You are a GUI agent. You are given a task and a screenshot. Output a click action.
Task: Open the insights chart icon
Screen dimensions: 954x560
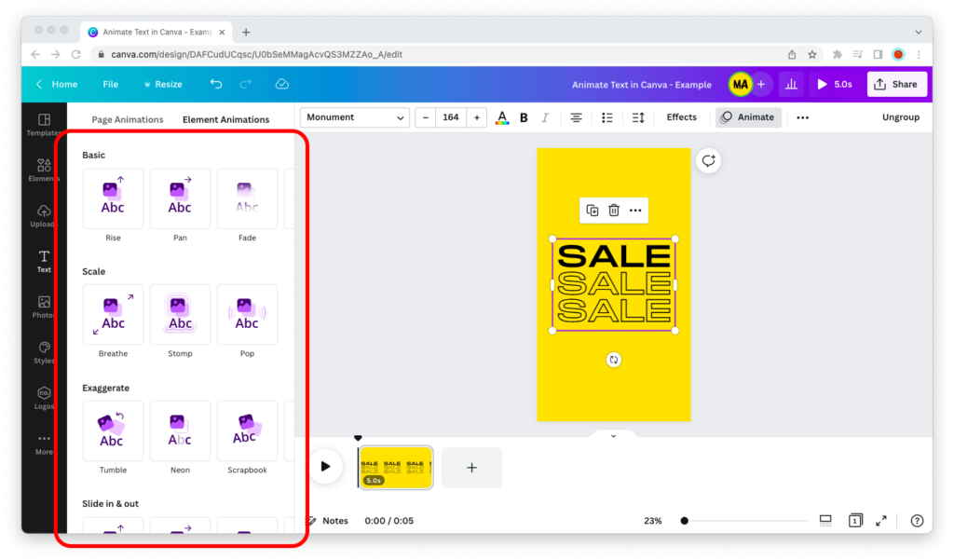791,84
